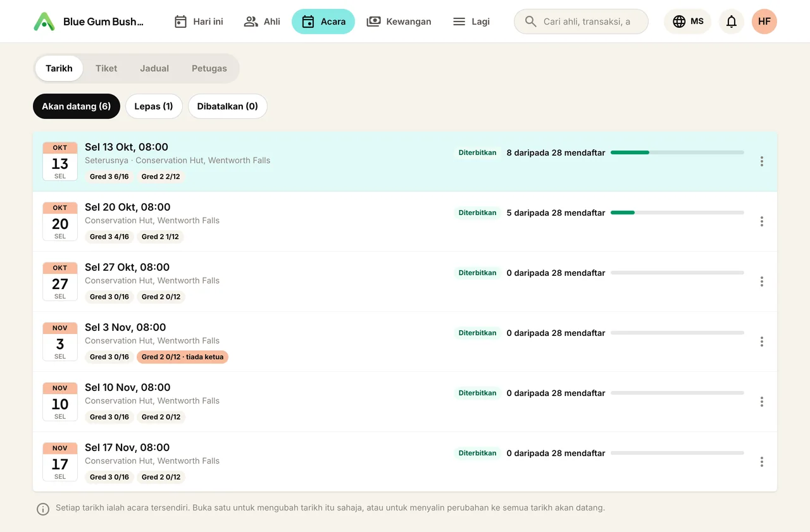Open options for Sel 3 Nov row

click(762, 342)
